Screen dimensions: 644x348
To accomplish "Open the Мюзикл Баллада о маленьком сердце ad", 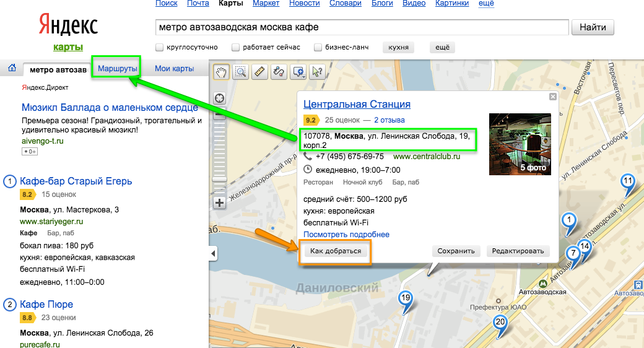I will [110, 108].
